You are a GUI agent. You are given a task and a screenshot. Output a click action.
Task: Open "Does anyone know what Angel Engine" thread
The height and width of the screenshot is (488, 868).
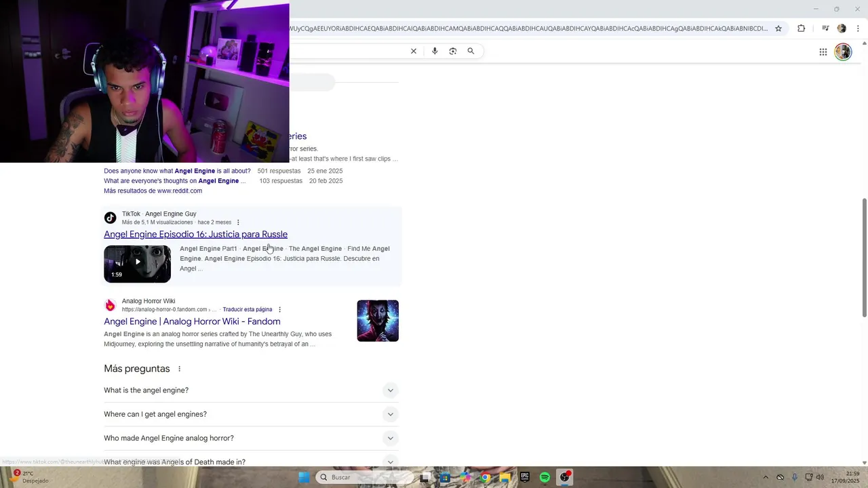coord(177,171)
